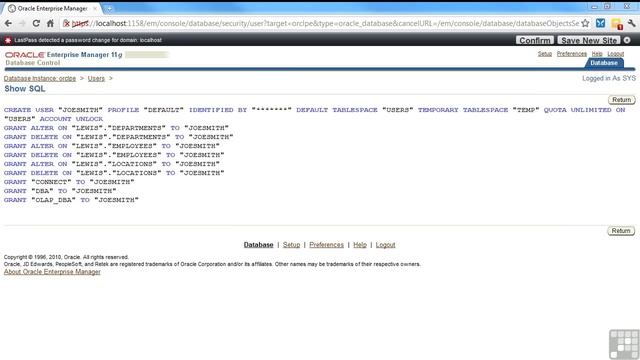The image size is (640, 360).
Task: Open the footer Setup link
Action: 291,244
